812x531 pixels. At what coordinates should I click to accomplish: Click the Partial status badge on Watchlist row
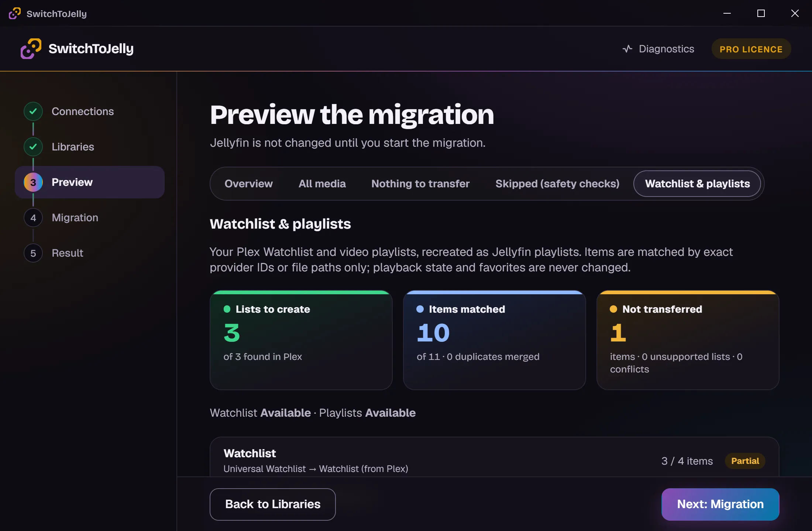tap(745, 461)
